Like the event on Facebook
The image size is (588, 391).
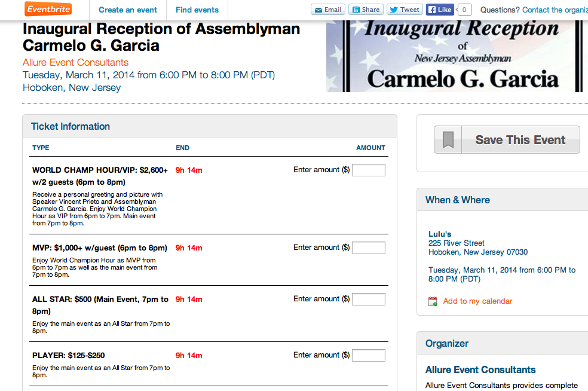click(x=439, y=10)
